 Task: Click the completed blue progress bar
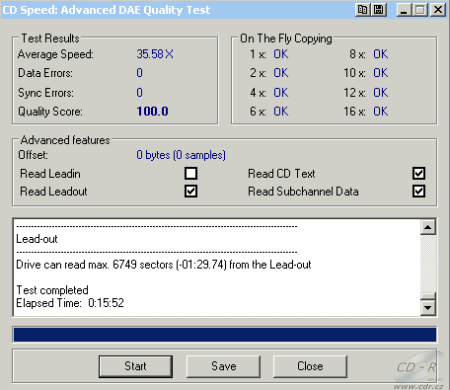coord(225,335)
